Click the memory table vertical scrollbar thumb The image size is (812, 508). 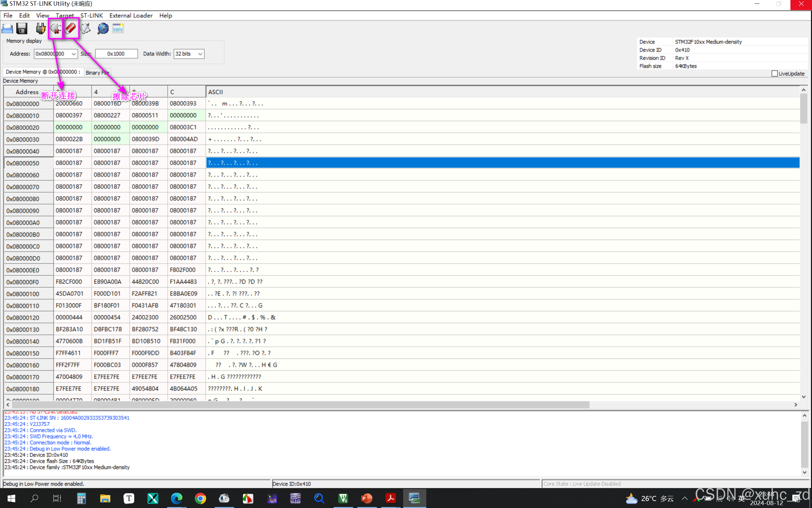[804, 109]
